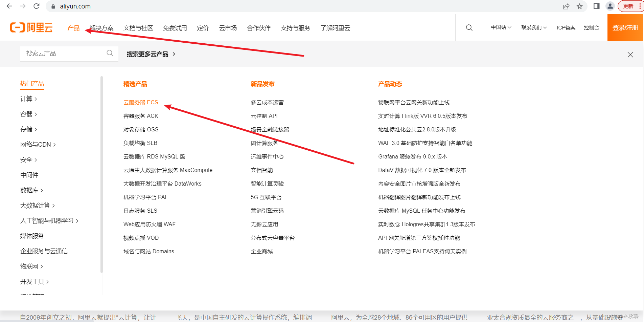This screenshot has width=644, height=322.
Task: Open the 免费试用 menu item
Action: tap(175, 28)
